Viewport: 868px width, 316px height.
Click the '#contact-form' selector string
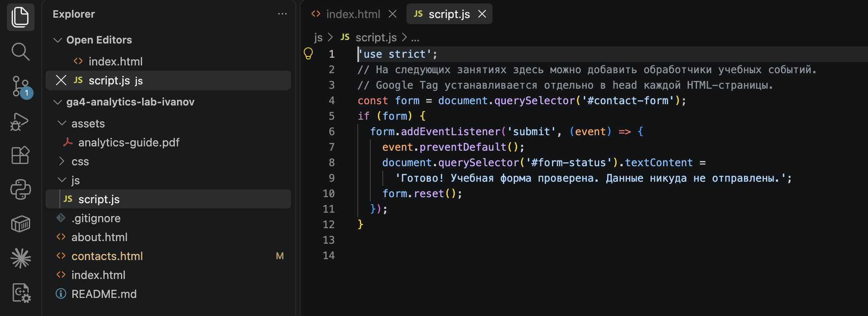(x=628, y=101)
